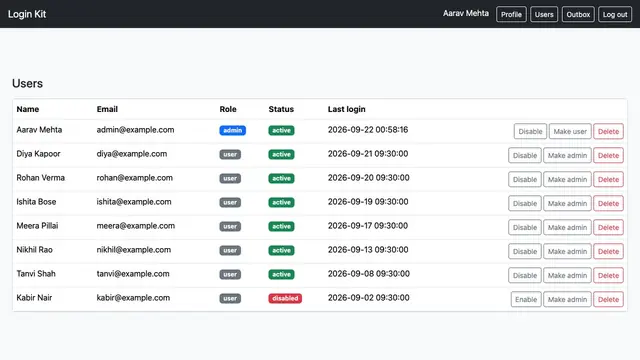The width and height of the screenshot is (640, 360).
Task: Disable Meera Pillai's account
Action: pyautogui.click(x=524, y=227)
